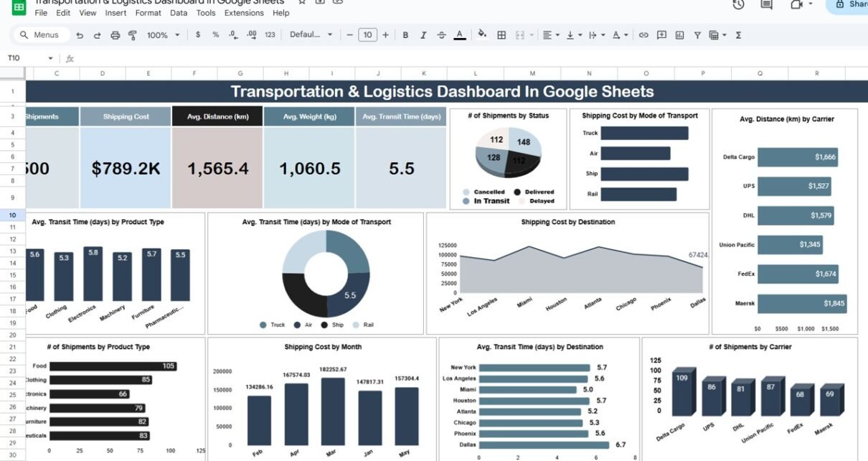Open the fill color paint bucket
The image size is (868, 461).
[x=482, y=34]
